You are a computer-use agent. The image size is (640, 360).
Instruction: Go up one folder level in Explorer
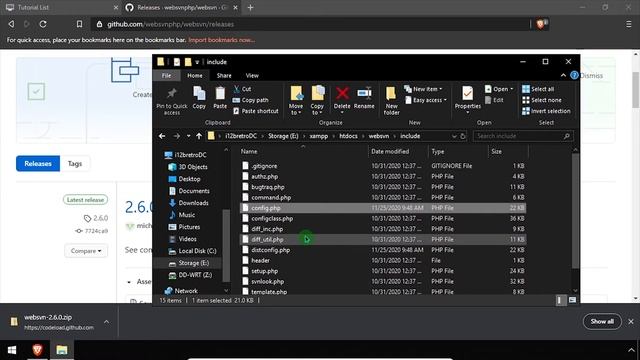tap(199, 136)
